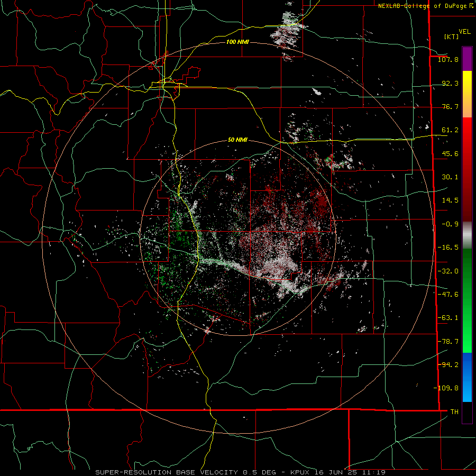Click the 50 NMI range ring label

[237, 140]
